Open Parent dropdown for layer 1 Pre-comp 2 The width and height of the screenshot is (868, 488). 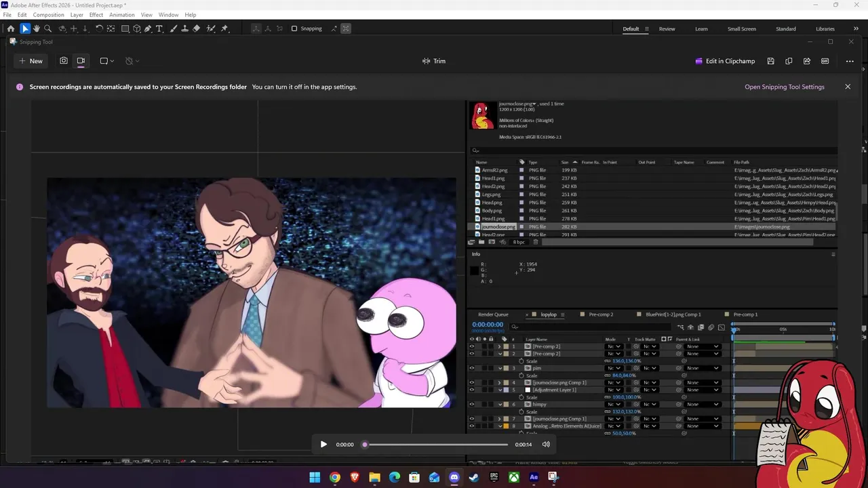703,346
